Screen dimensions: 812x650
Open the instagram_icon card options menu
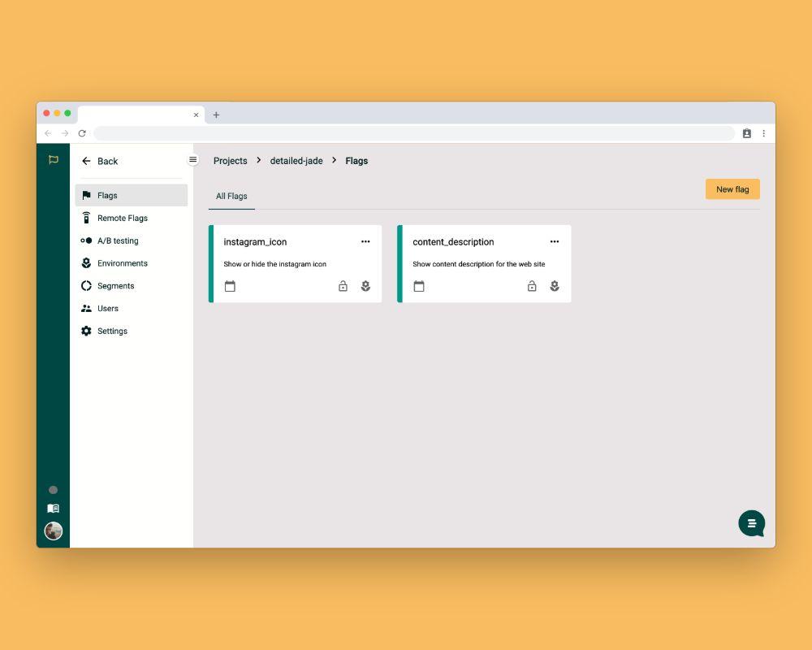365,241
